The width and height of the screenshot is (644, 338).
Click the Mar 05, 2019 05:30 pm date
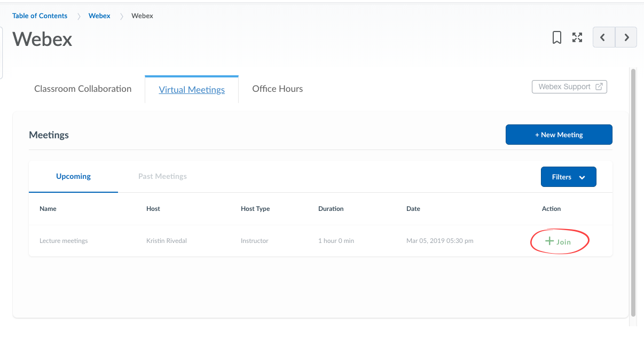coord(440,241)
